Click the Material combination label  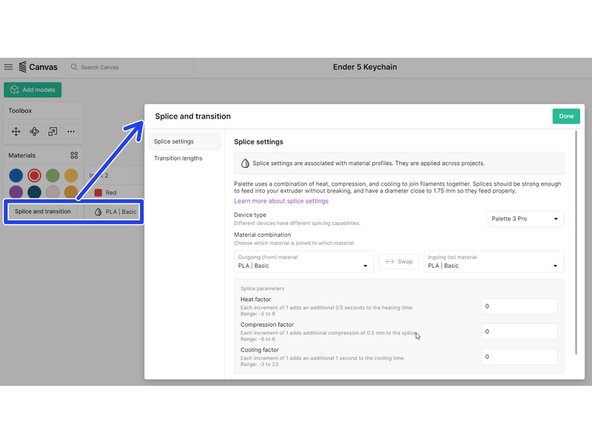tap(262, 235)
